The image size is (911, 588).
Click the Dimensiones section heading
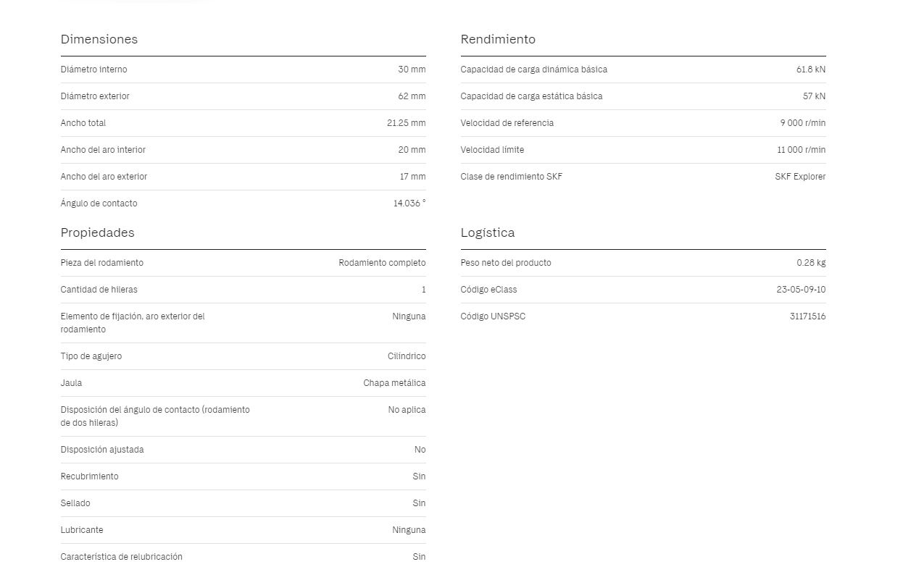click(99, 39)
